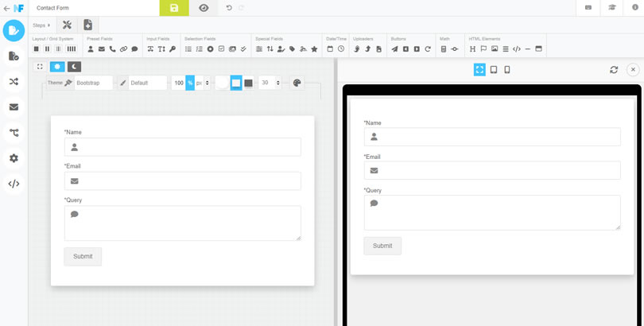Image resolution: width=644 pixels, height=326 pixels.
Task: Add a time clock field
Action: click(341, 49)
